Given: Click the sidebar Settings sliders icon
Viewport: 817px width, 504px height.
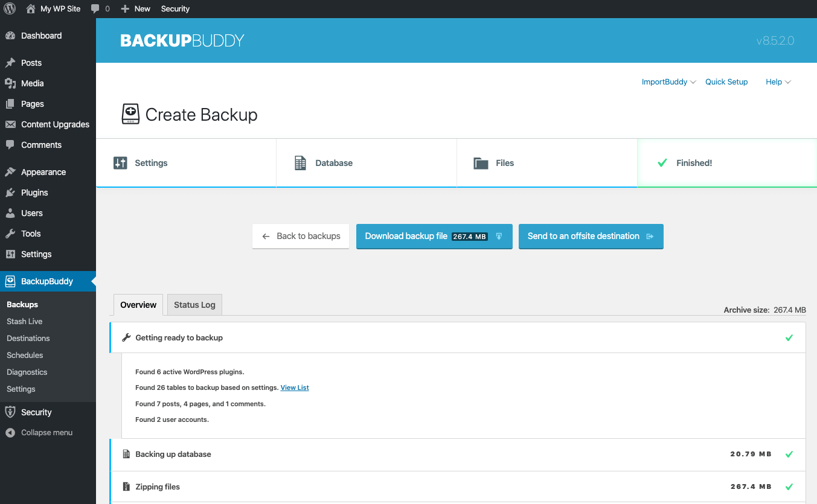Looking at the screenshot, I should 10,254.
